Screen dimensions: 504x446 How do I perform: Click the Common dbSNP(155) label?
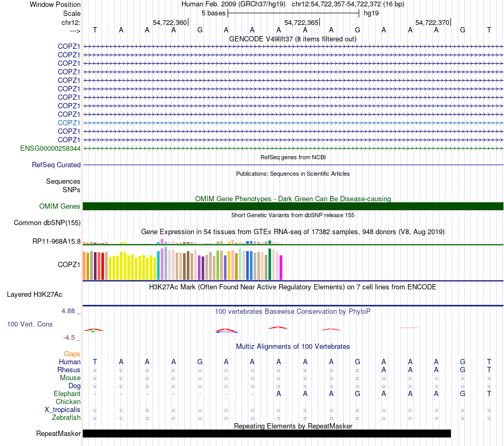pos(47,222)
